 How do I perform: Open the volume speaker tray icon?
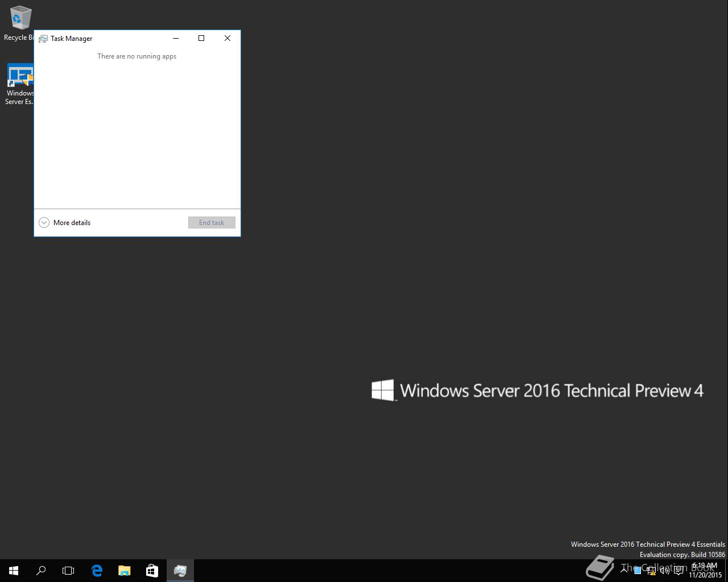(x=664, y=571)
